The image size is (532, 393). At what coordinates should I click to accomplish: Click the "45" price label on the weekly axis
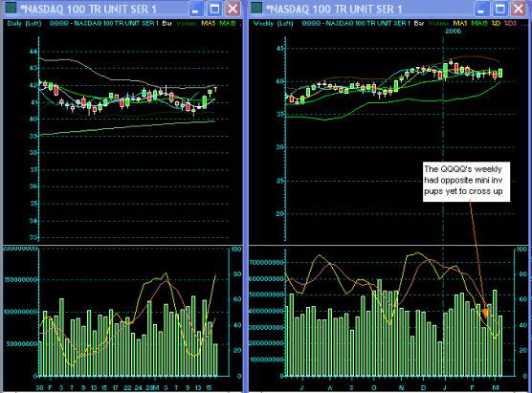280,48
